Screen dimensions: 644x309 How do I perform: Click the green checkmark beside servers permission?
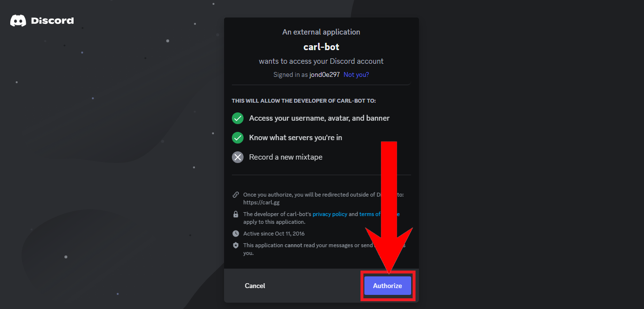point(238,138)
